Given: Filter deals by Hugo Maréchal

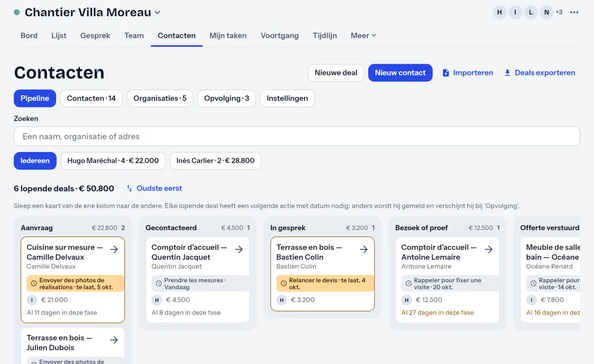Looking at the screenshot, I should tap(113, 161).
